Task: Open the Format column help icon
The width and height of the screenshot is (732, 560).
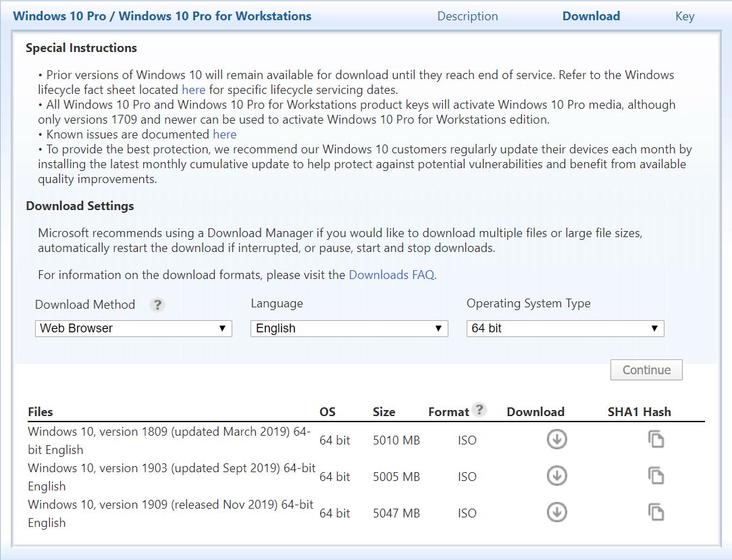Action: (x=479, y=409)
